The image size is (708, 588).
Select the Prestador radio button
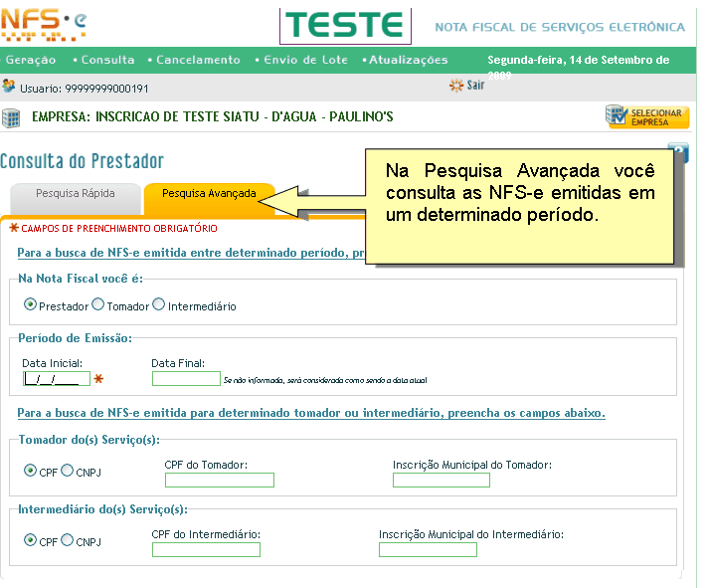click(30, 304)
